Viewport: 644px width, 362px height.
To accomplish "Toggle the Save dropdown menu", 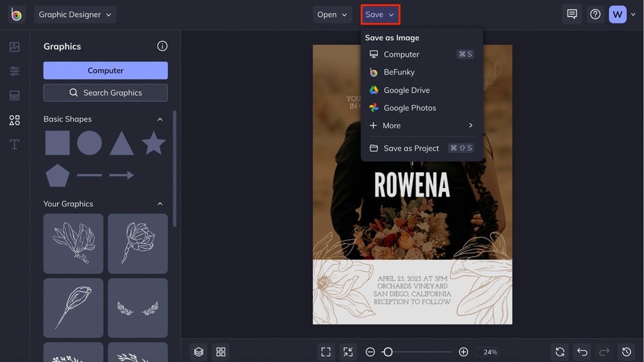I will click(380, 14).
